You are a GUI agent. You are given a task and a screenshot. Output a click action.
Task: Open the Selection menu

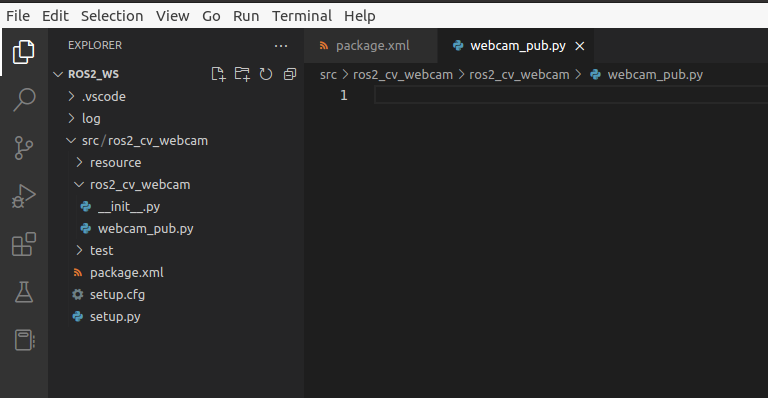tap(112, 16)
